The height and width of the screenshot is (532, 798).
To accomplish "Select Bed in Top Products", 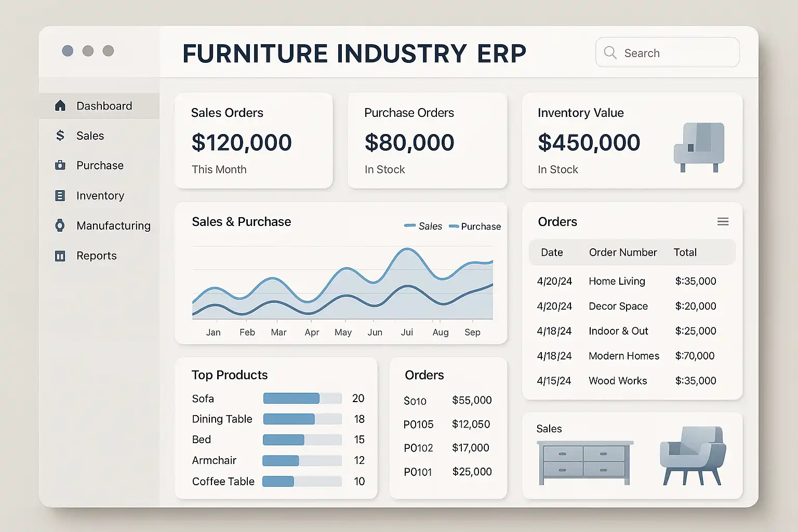I will tap(201, 440).
